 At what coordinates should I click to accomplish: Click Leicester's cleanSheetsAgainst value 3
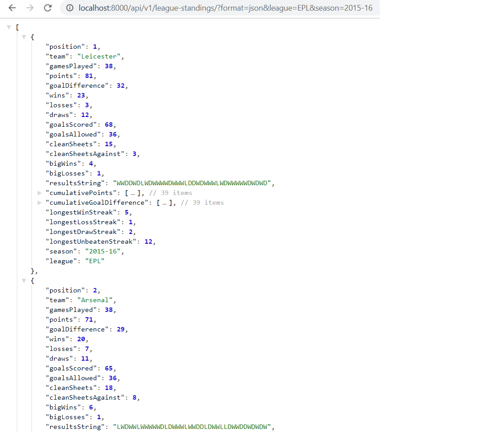tap(134, 154)
